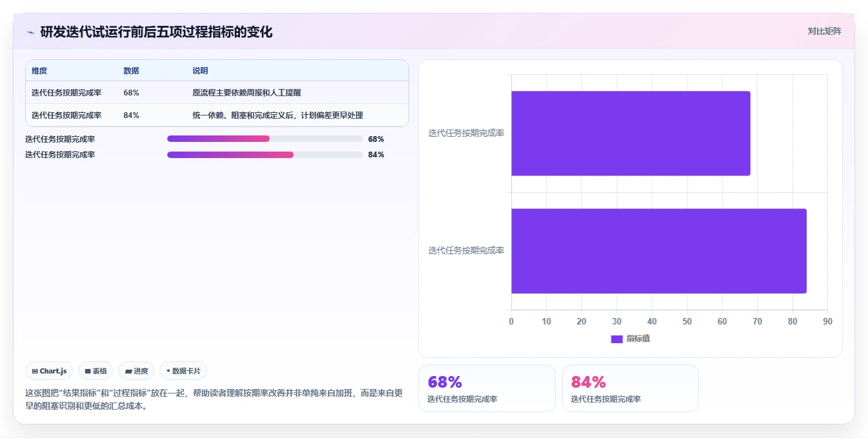Click the 说明 column header
The width and height of the screenshot is (868, 438).
tap(200, 71)
